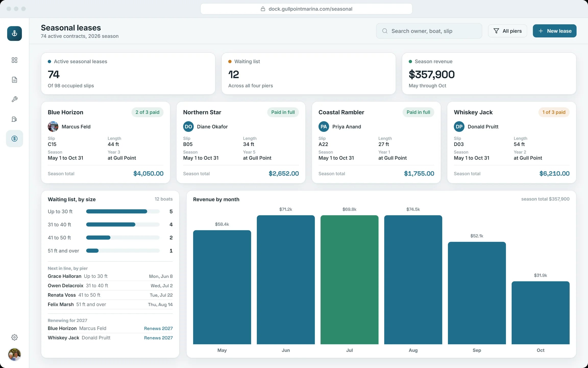The height and width of the screenshot is (368, 588).
Task: Click Marcus Feld's avatar photo
Action: pyautogui.click(x=53, y=126)
